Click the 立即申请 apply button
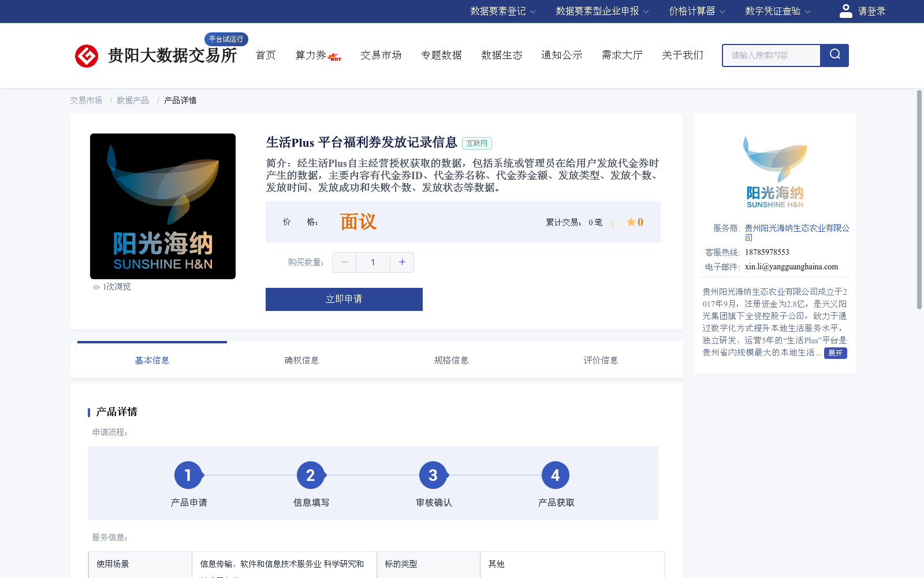The height and width of the screenshot is (578, 924). point(344,299)
